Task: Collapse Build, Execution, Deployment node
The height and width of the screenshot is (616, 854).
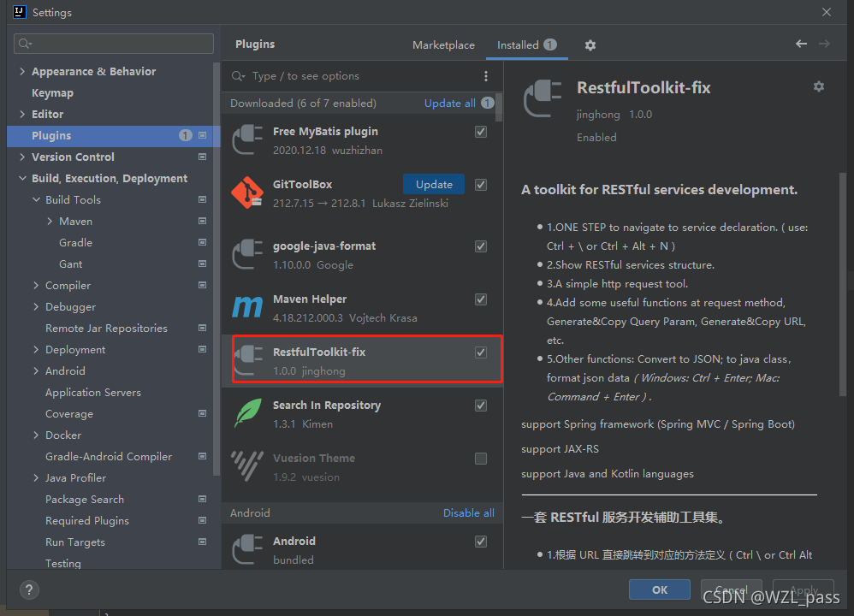Action: click(x=22, y=178)
